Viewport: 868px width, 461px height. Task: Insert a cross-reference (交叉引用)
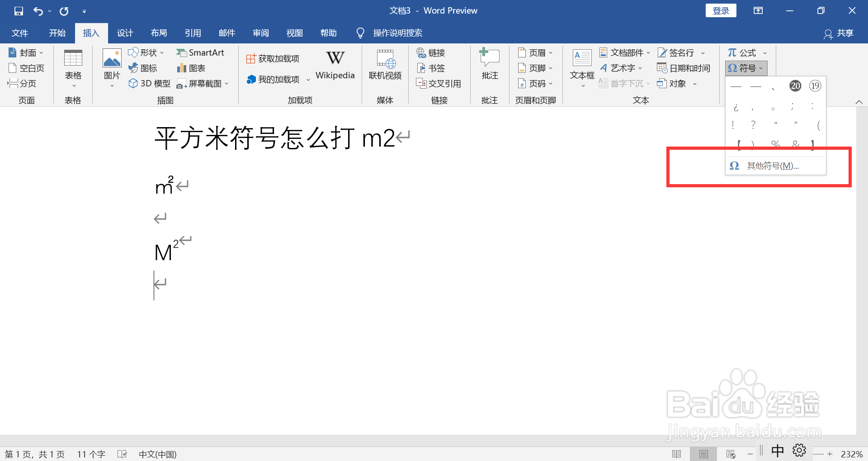(x=439, y=83)
